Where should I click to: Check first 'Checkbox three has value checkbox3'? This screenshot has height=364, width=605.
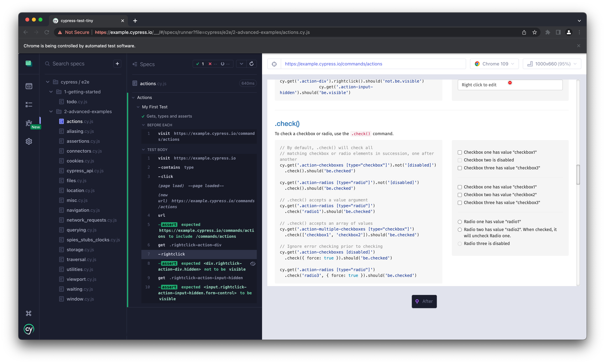coord(460,168)
